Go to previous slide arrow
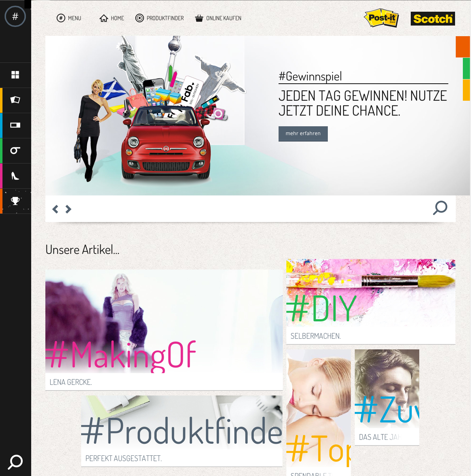 (x=55, y=209)
